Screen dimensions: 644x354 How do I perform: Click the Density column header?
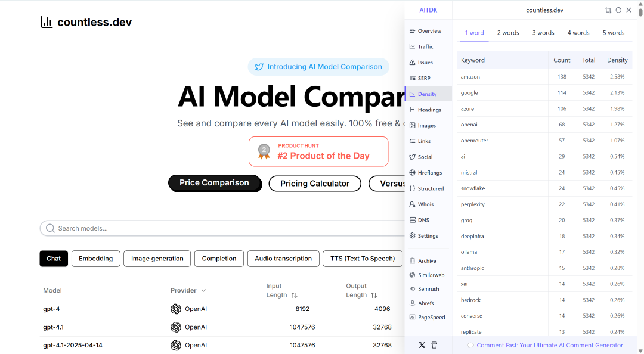(x=617, y=60)
